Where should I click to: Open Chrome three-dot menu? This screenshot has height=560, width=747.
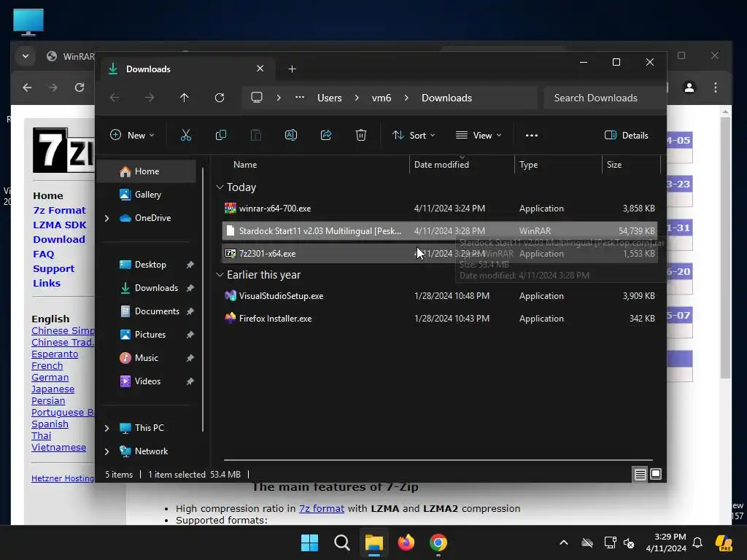(x=716, y=87)
